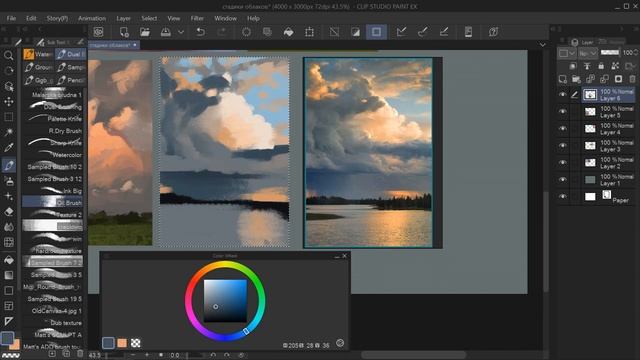This screenshot has width=640, height=360.
Task: Click the Fill toolbar icon
Action: [289, 32]
